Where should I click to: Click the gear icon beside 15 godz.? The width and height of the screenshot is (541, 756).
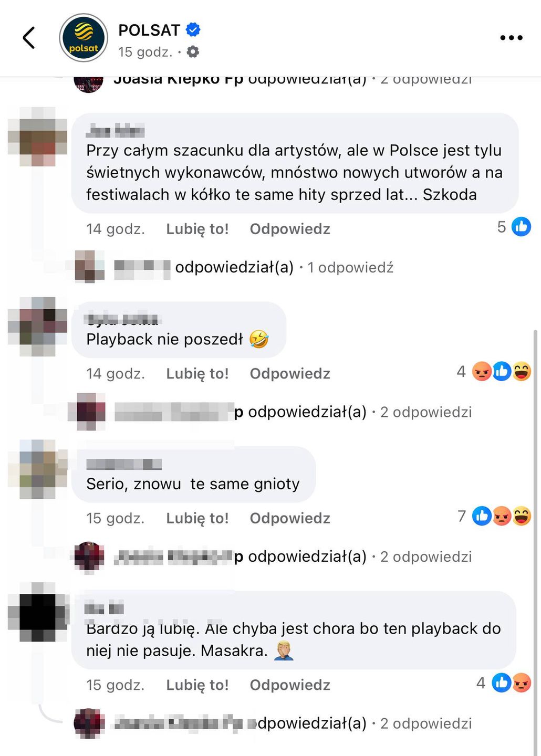pos(193,52)
